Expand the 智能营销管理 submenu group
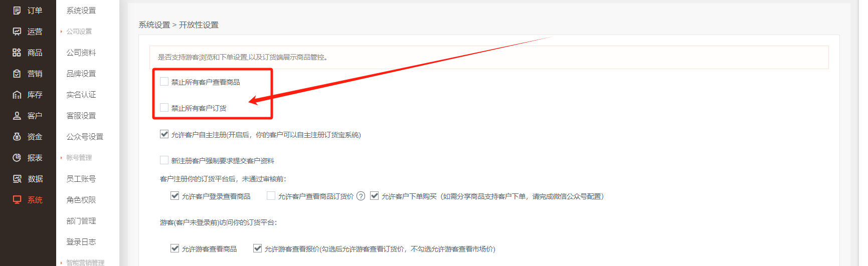 click(x=85, y=262)
